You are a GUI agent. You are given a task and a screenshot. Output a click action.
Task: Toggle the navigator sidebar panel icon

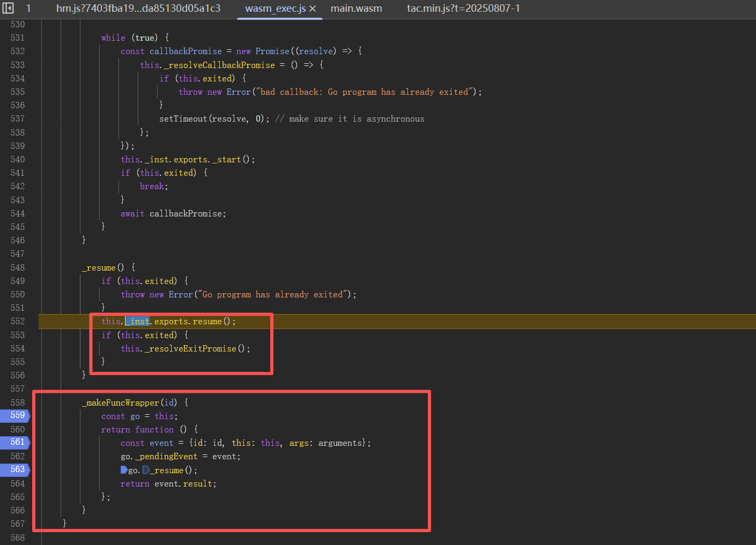pos(8,9)
